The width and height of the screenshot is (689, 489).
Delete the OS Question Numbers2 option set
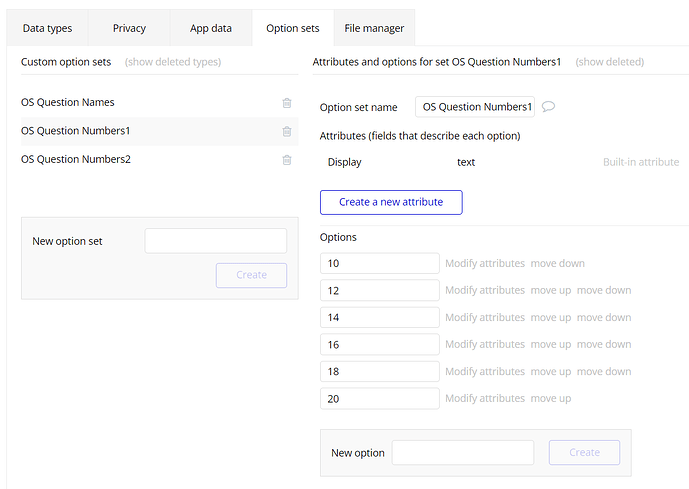(x=287, y=160)
